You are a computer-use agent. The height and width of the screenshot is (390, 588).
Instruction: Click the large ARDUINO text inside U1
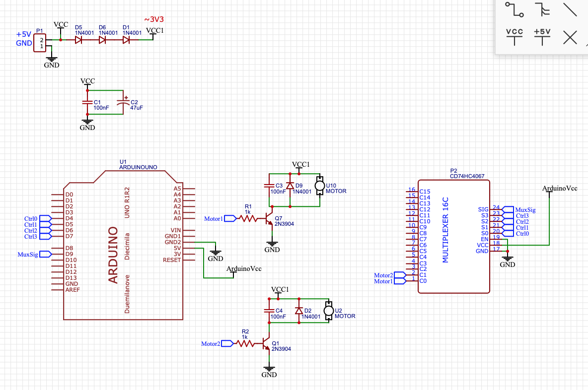click(x=113, y=255)
